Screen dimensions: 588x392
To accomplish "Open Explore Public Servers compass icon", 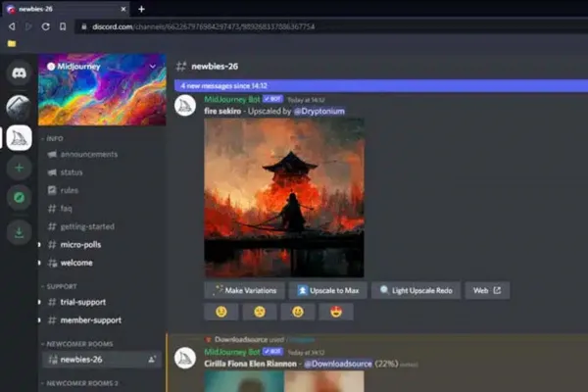I will 19,200.
